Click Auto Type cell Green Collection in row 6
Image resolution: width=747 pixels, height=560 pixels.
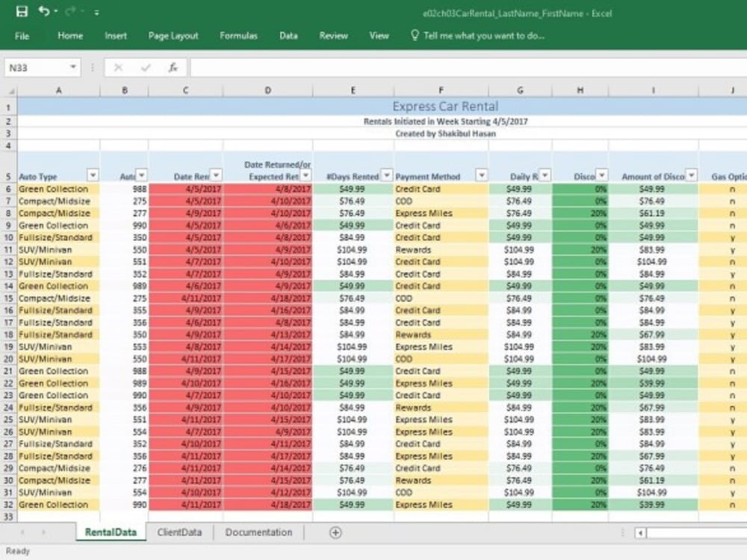(58, 189)
